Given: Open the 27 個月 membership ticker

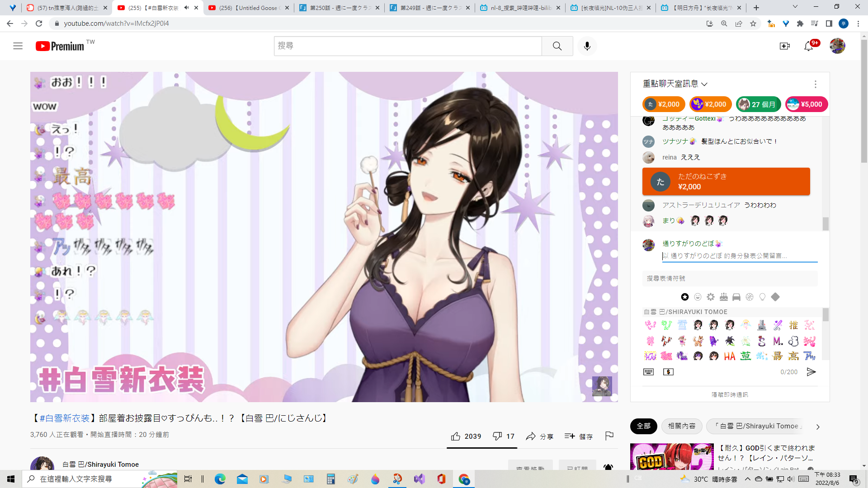Looking at the screenshot, I should click(x=759, y=104).
